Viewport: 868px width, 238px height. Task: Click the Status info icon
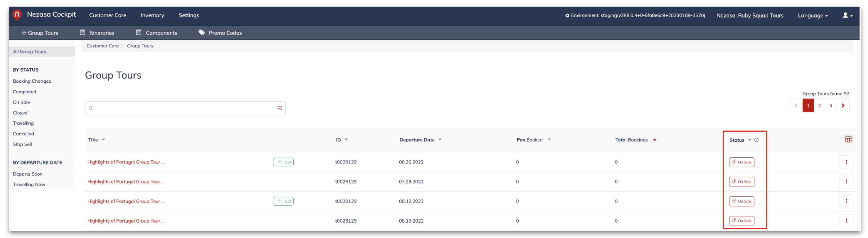click(x=756, y=140)
